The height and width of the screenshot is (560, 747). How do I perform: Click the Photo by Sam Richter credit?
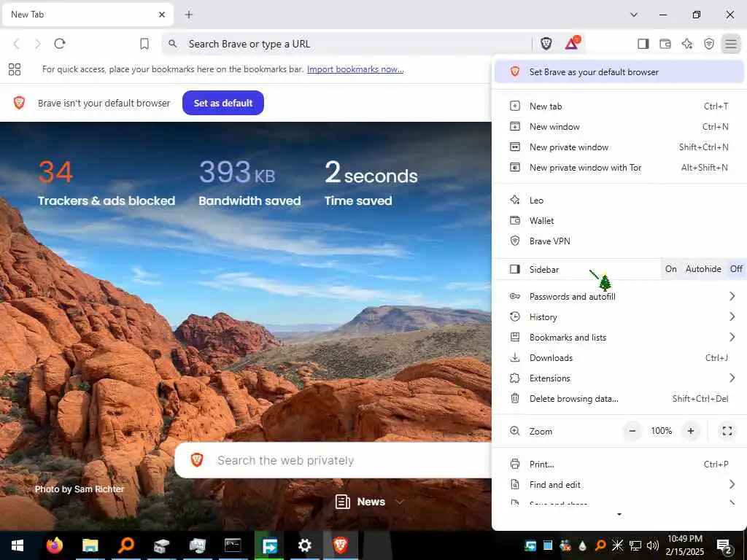pyautogui.click(x=80, y=489)
